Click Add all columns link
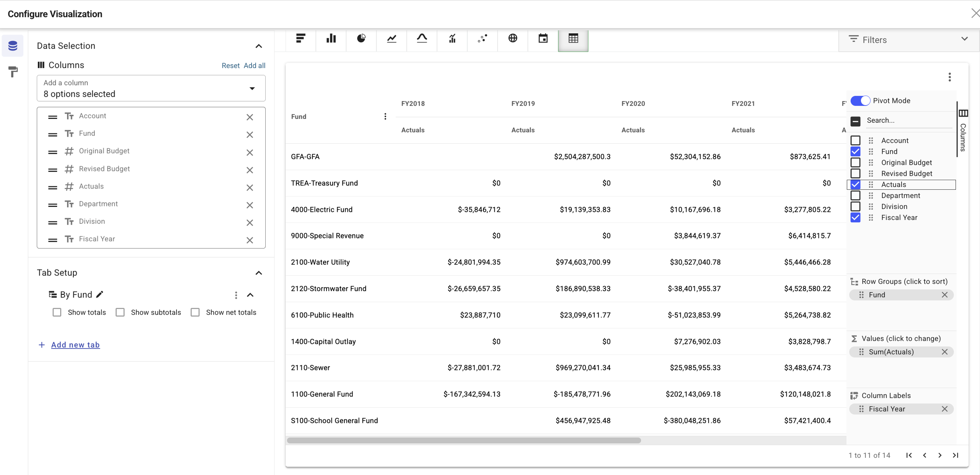The image size is (980, 475). (x=254, y=65)
